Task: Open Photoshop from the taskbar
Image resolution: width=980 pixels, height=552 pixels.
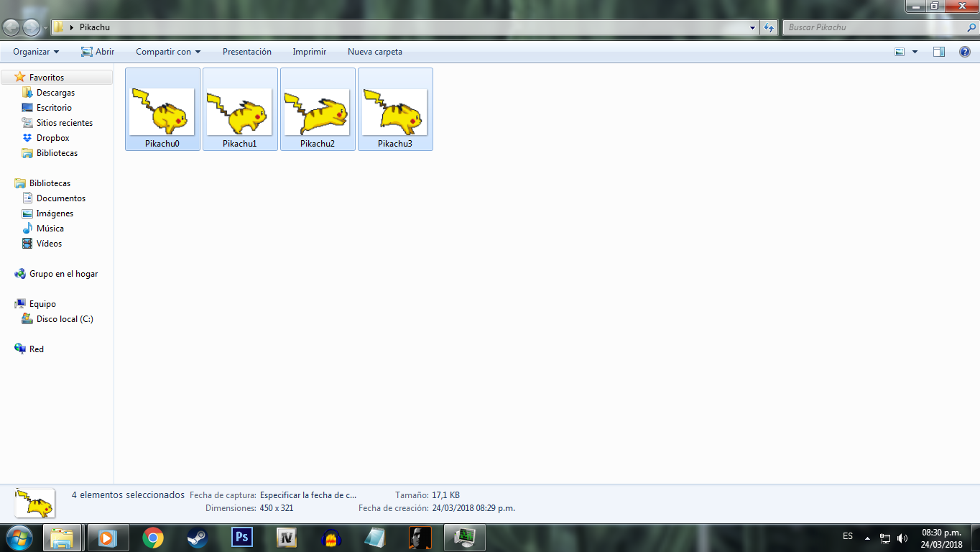Action: click(242, 538)
